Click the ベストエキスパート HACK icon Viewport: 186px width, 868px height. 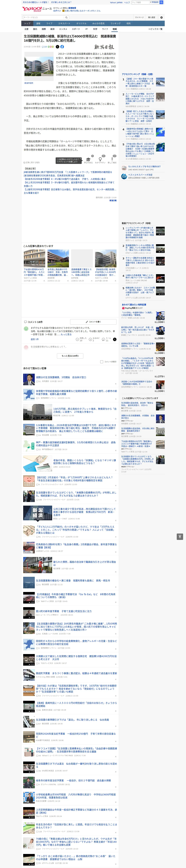click(x=124, y=176)
